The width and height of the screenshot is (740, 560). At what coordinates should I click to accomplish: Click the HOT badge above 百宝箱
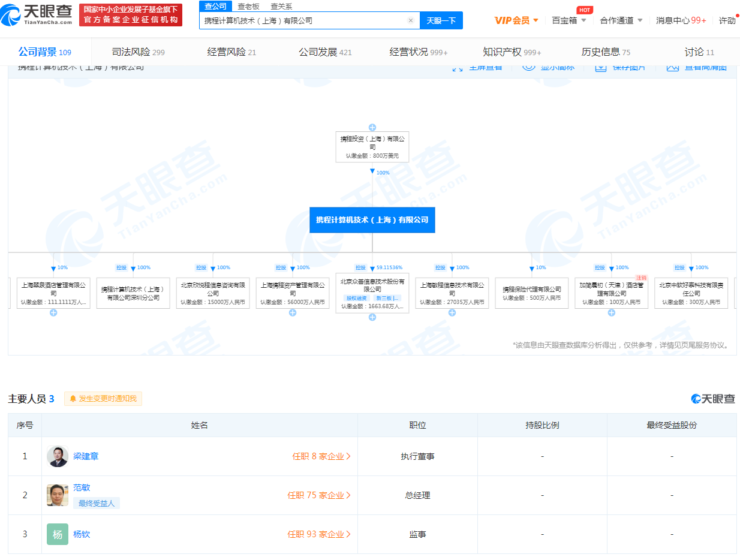click(585, 10)
